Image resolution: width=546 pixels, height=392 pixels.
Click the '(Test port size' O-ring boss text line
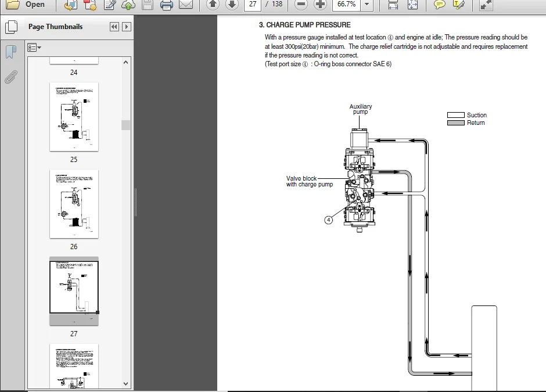(x=328, y=64)
